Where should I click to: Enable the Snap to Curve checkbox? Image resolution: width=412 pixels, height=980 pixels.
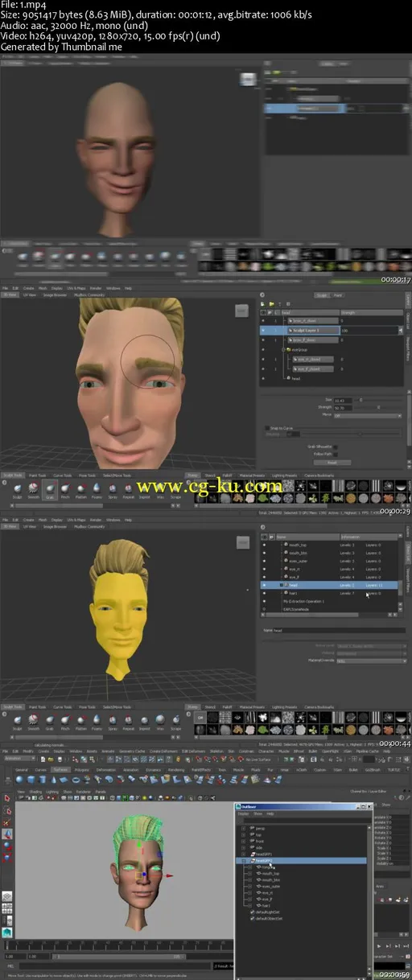(x=267, y=427)
